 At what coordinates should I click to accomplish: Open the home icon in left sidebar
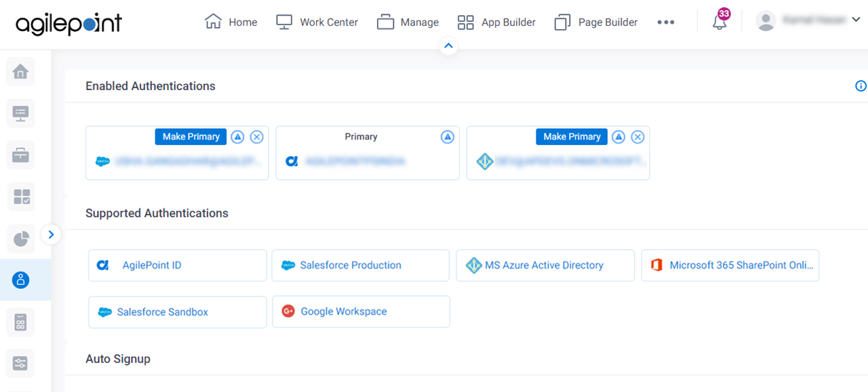tap(20, 71)
